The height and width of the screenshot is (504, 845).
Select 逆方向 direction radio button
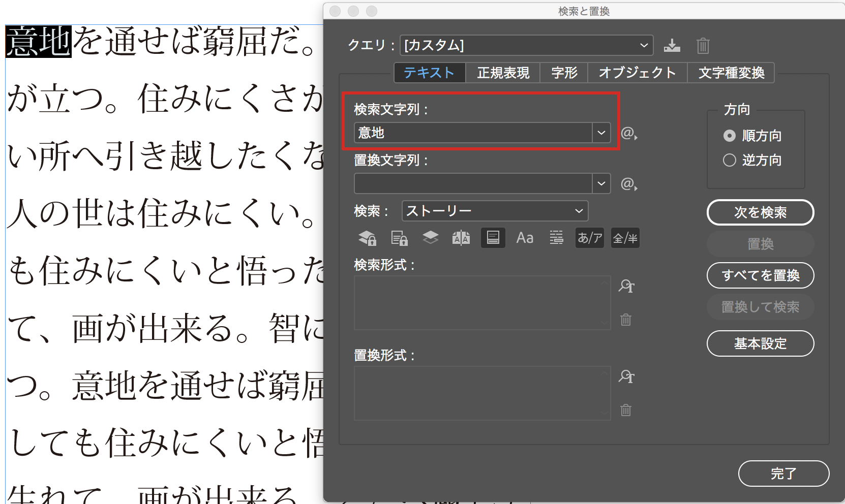[x=730, y=160]
